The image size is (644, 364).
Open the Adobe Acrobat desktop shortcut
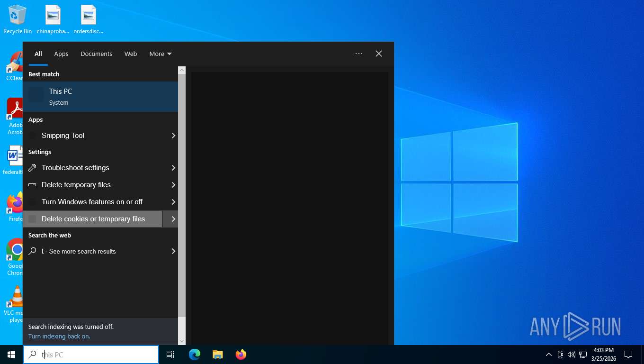click(x=15, y=116)
